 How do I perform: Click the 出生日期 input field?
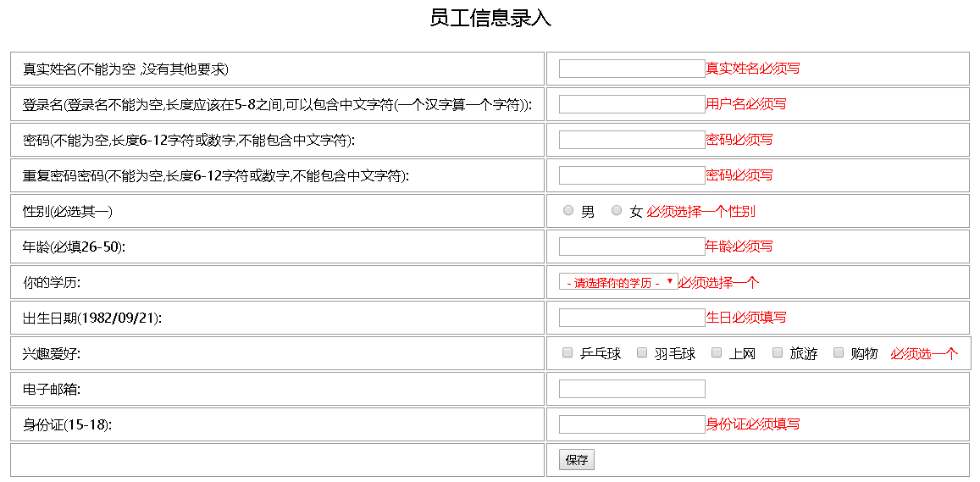click(x=632, y=318)
